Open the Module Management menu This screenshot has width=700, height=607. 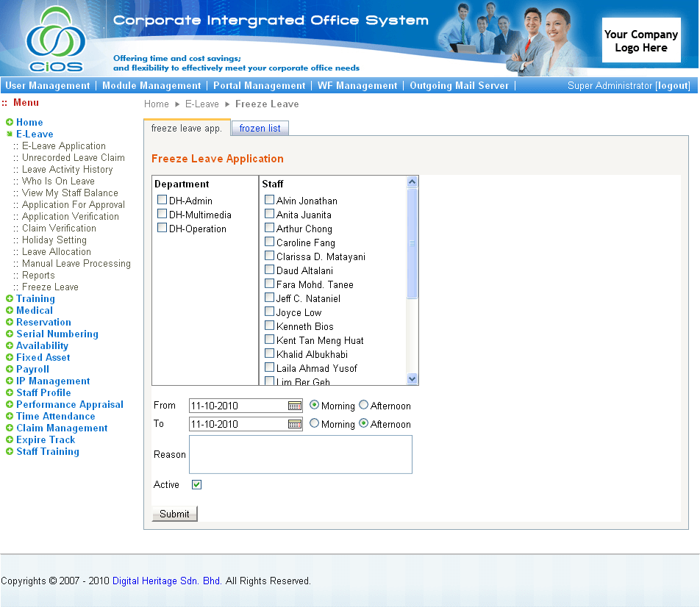tap(151, 86)
